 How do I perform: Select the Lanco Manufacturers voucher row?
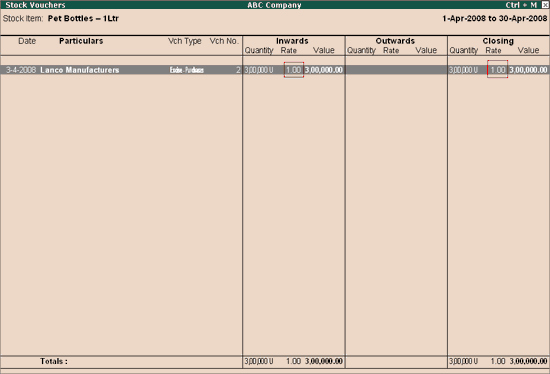click(x=275, y=70)
